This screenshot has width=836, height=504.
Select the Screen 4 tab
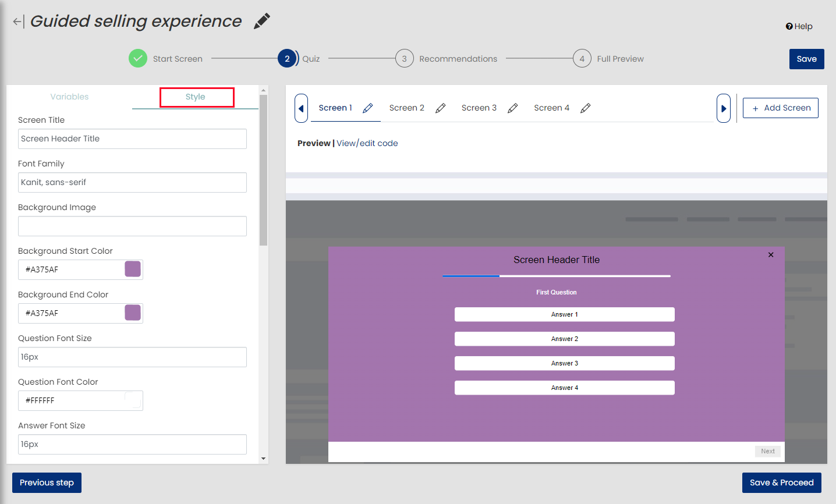click(551, 108)
